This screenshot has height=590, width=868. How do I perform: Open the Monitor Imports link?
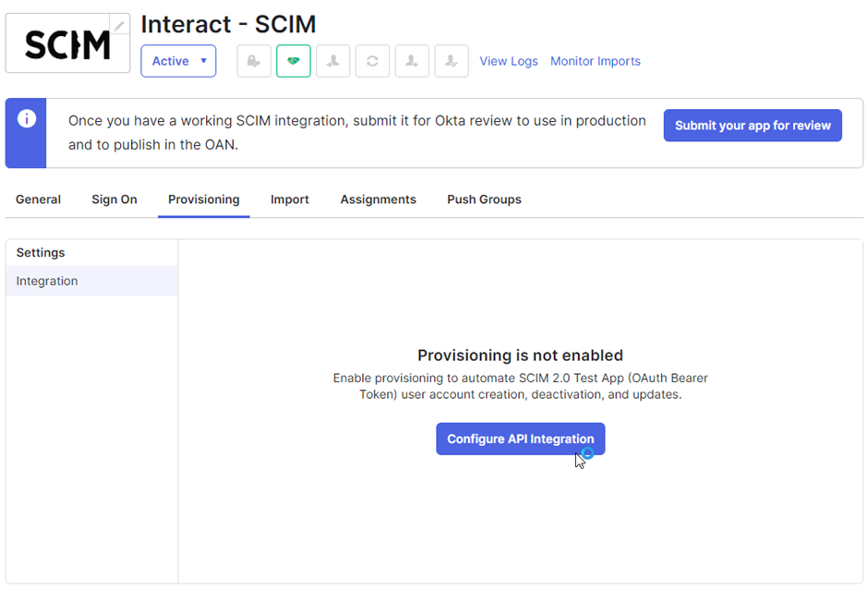(x=595, y=62)
